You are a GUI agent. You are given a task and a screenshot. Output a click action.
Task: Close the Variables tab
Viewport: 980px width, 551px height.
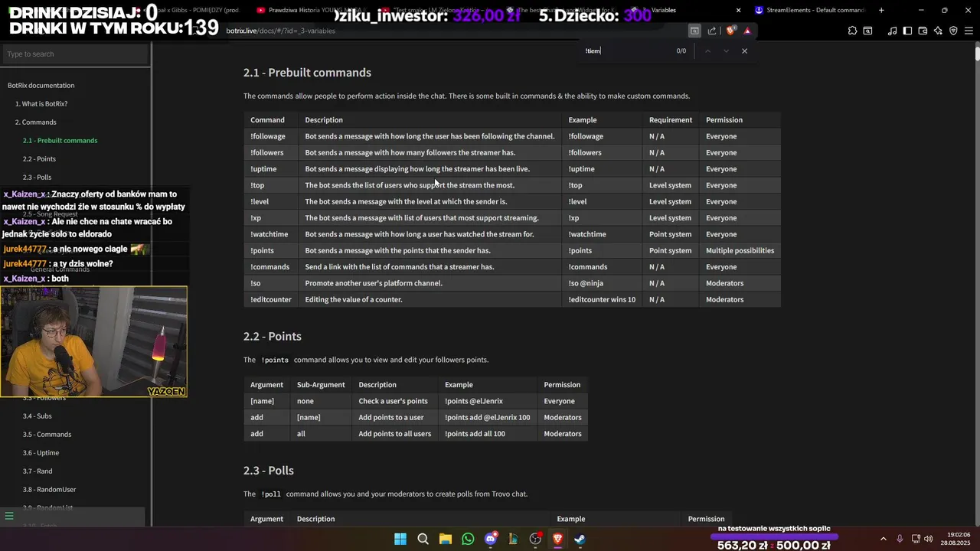coord(738,10)
